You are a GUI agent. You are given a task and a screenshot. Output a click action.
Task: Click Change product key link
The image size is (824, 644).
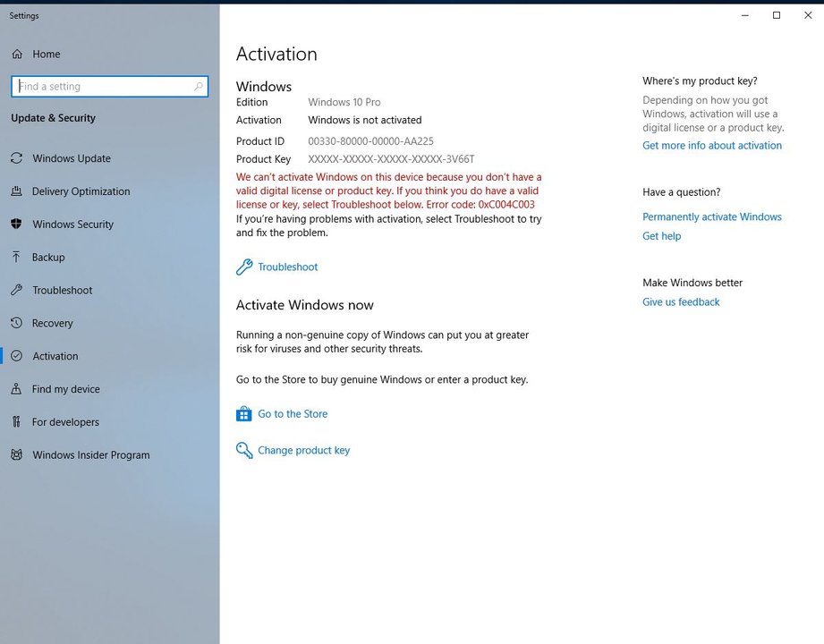[x=304, y=450]
